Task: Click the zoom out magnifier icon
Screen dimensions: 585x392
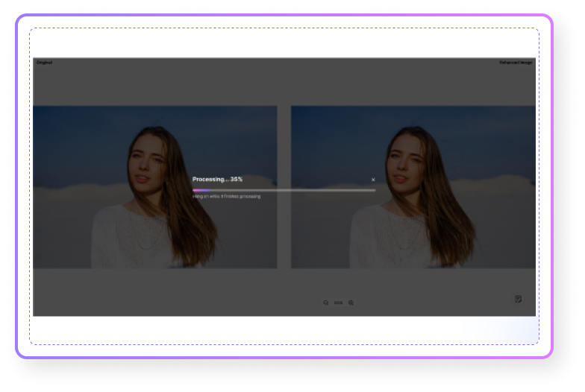Action: point(326,303)
